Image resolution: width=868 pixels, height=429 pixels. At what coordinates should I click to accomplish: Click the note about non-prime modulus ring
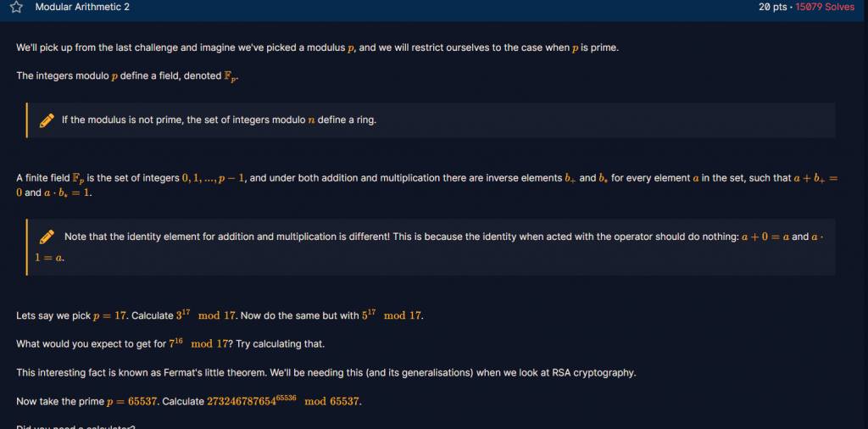(219, 120)
